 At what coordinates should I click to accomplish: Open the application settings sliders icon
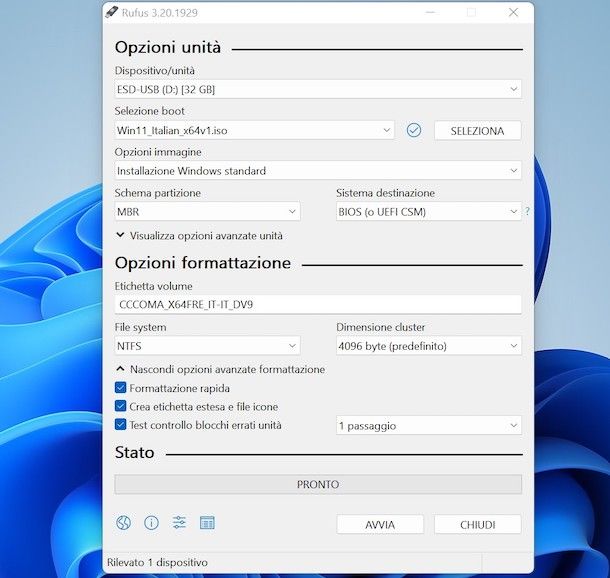click(x=179, y=522)
